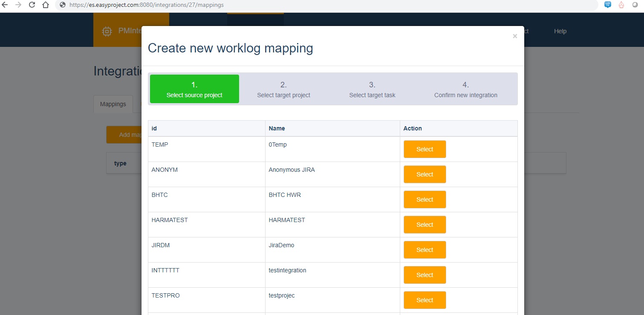
Task: Click the WalkMe browser extension icon
Action: (607, 5)
